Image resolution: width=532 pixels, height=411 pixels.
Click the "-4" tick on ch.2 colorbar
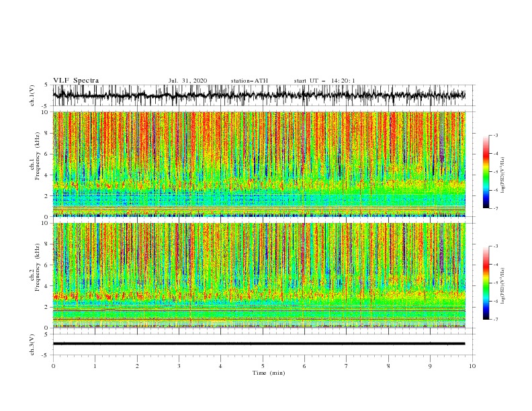(x=496, y=265)
